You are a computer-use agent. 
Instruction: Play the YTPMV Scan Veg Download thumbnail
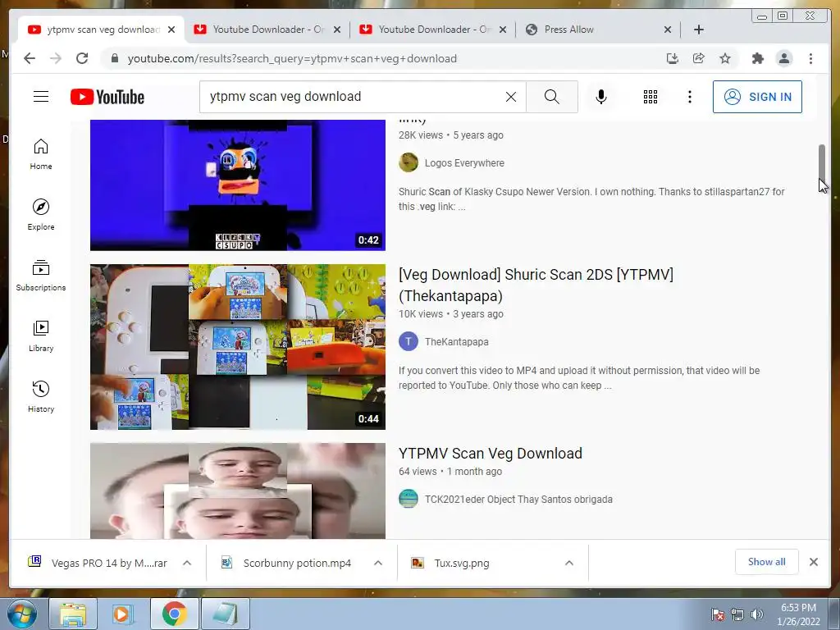[x=237, y=491]
